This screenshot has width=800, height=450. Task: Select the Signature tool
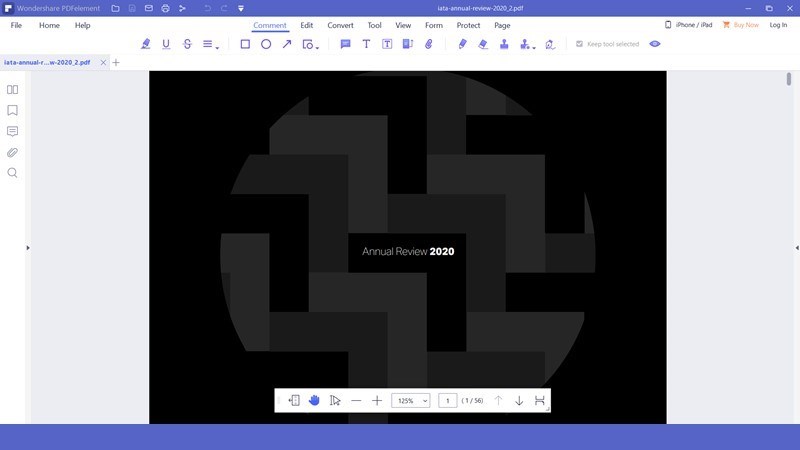pyautogui.click(x=550, y=44)
